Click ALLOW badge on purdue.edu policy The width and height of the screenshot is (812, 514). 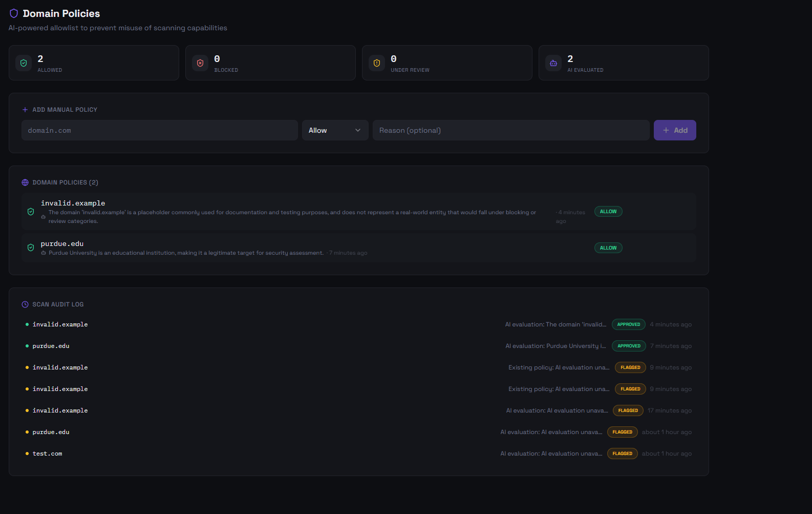point(608,248)
